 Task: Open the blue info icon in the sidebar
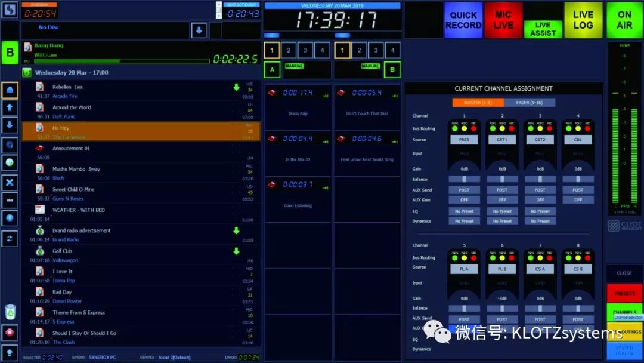(x=10, y=218)
